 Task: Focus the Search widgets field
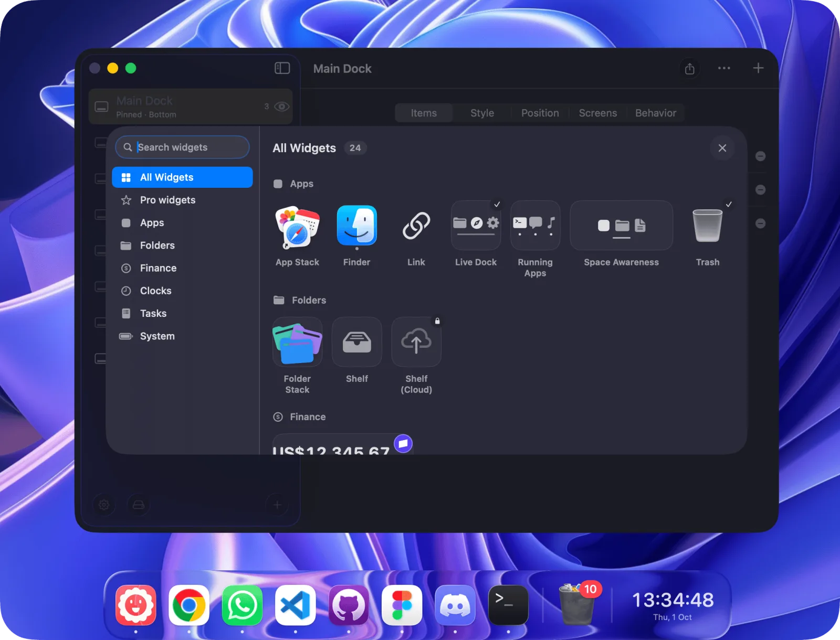pyautogui.click(x=182, y=147)
